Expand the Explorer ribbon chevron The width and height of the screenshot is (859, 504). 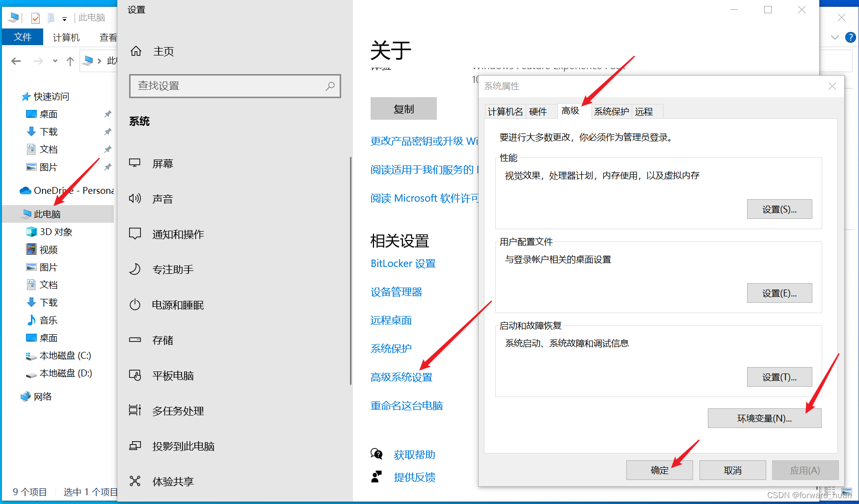[835, 37]
